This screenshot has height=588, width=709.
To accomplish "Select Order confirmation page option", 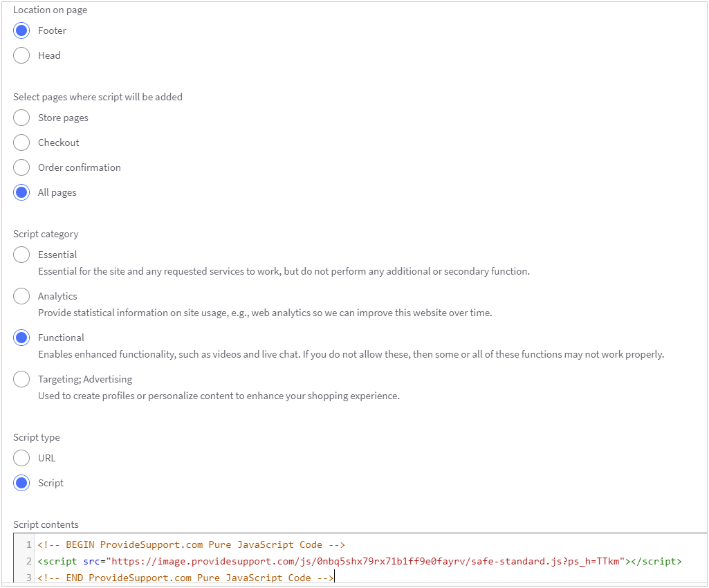I will point(21,167).
